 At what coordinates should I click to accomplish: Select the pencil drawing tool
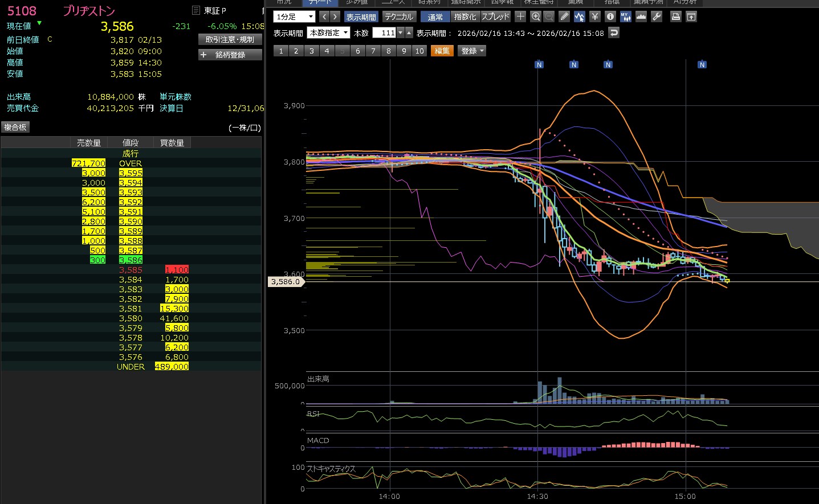564,17
